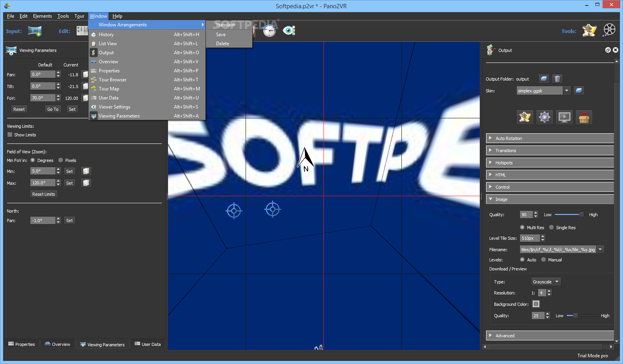This screenshot has height=364, width=623.
Task: Expand the Advanced section
Action: 550,336
